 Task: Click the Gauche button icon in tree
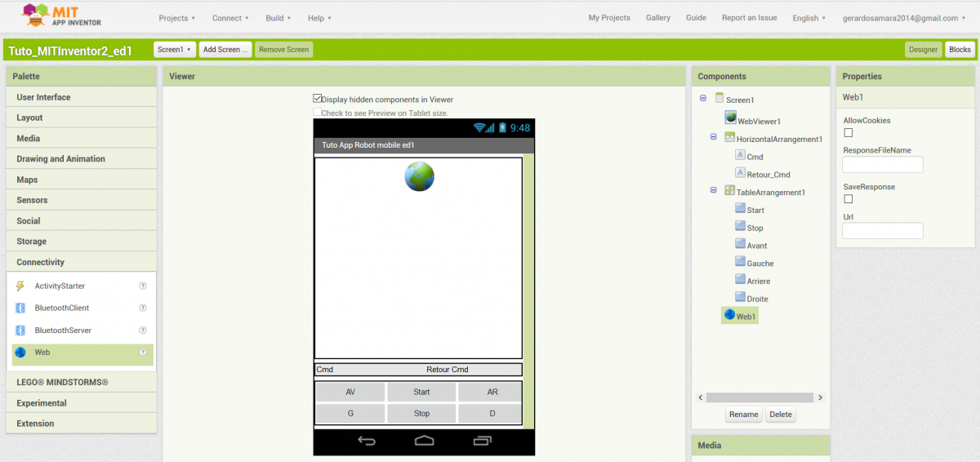tap(740, 262)
